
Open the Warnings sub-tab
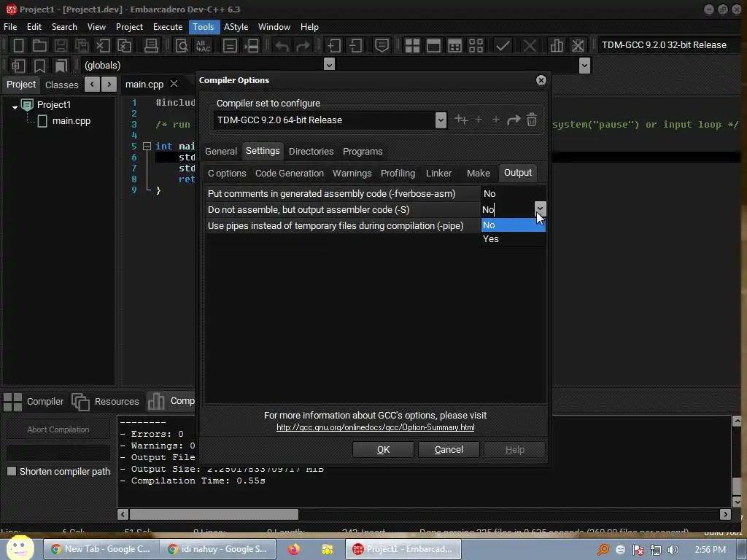(352, 174)
